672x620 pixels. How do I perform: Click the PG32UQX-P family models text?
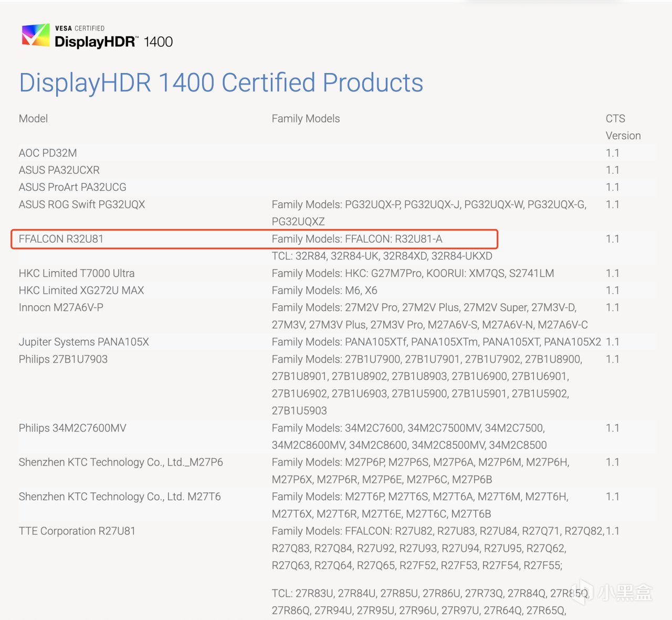tap(429, 213)
